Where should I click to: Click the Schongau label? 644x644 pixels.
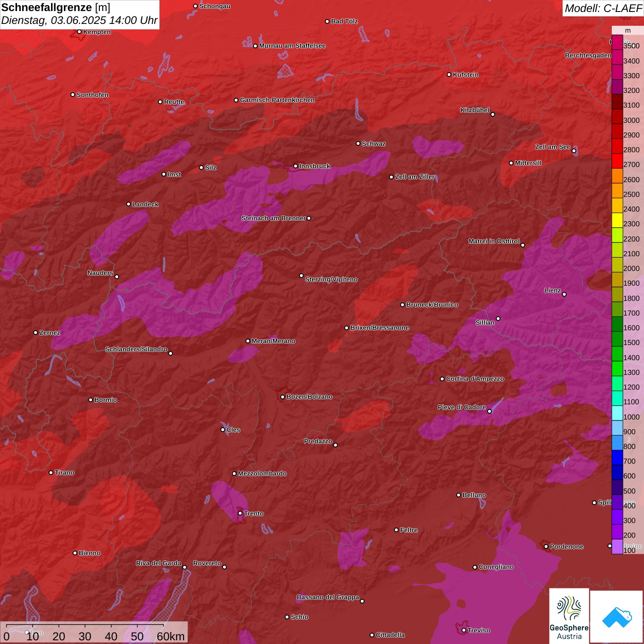[215, 6]
